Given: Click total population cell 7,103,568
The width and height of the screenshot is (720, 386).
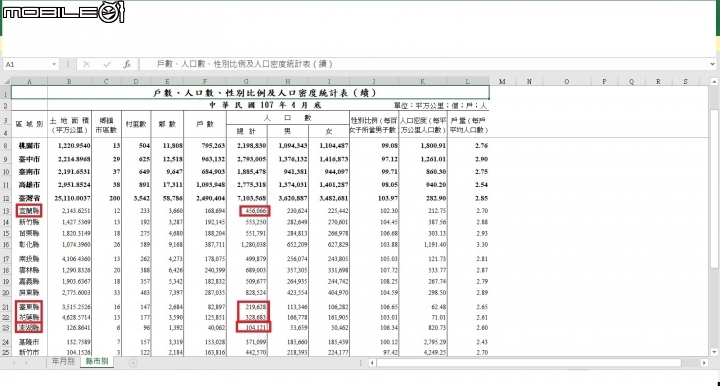Looking at the screenshot, I should (x=247, y=199).
